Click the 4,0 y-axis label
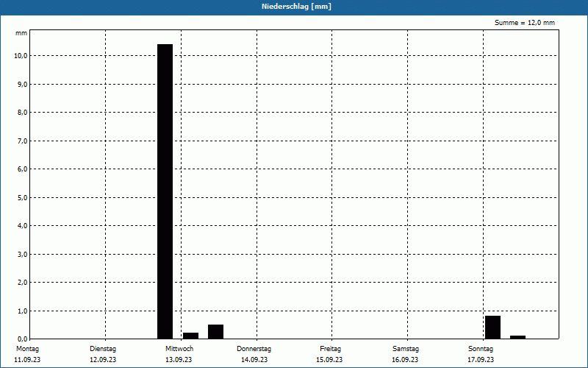 pyautogui.click(x=23, y=226)
